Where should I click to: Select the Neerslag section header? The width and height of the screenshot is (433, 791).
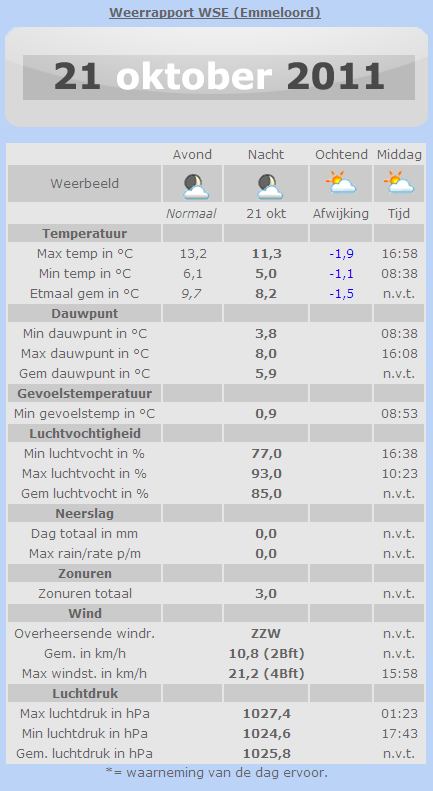84,514
